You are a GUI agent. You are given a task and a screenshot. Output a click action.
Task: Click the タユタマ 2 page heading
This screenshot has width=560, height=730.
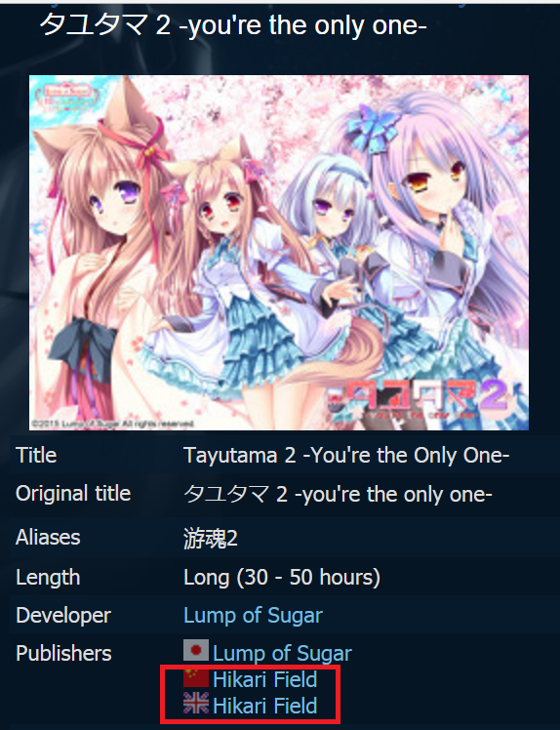pos(233,25)
